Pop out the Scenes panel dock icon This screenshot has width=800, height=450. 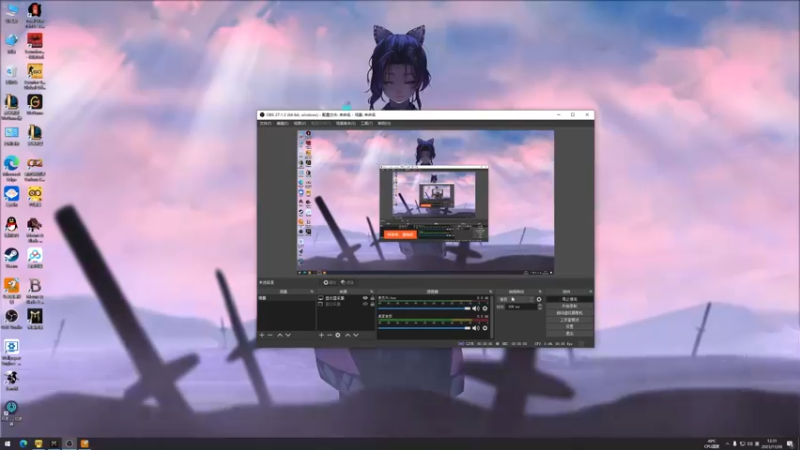coord(312,292)
